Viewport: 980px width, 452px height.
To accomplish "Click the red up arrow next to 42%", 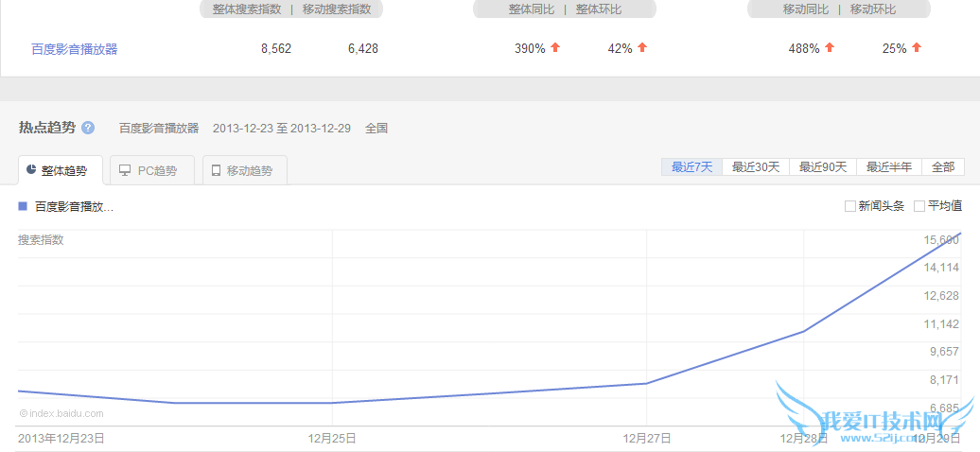I will (642, 47).
